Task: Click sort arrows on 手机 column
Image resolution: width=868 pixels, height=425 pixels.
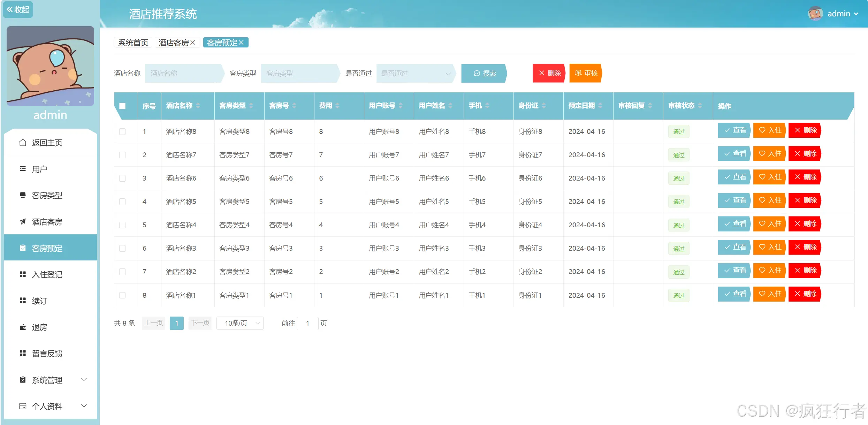Action: 487,106
